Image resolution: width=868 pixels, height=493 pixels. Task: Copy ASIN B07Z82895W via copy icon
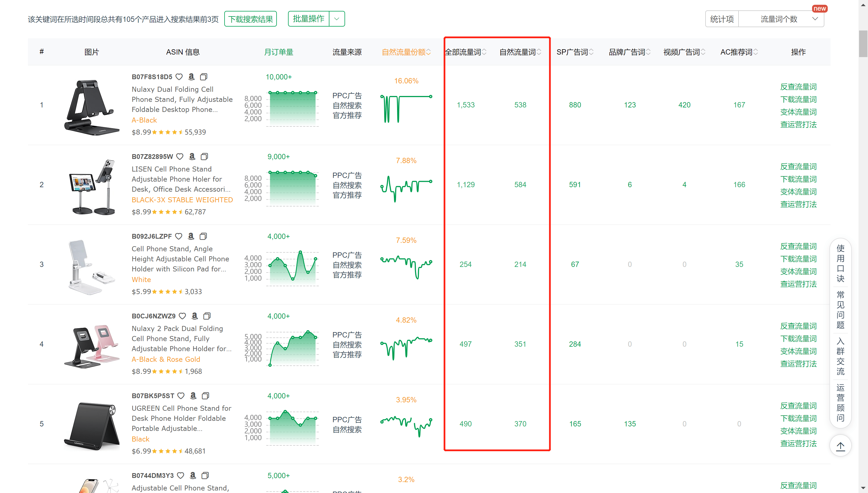pos(204,156)
